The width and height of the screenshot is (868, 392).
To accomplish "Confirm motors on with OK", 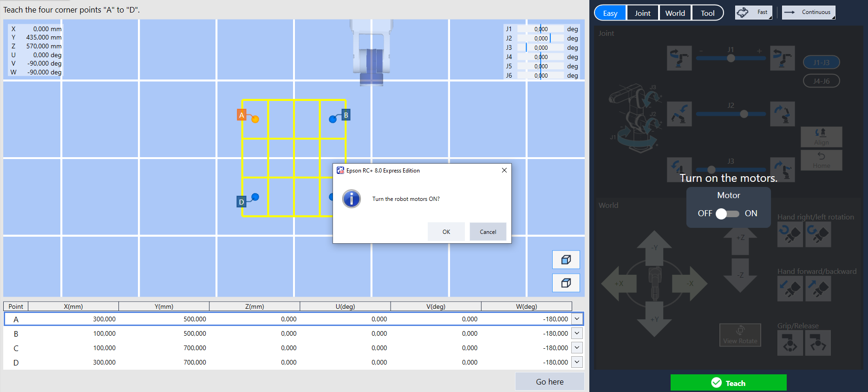I will (x=446, y=232).
